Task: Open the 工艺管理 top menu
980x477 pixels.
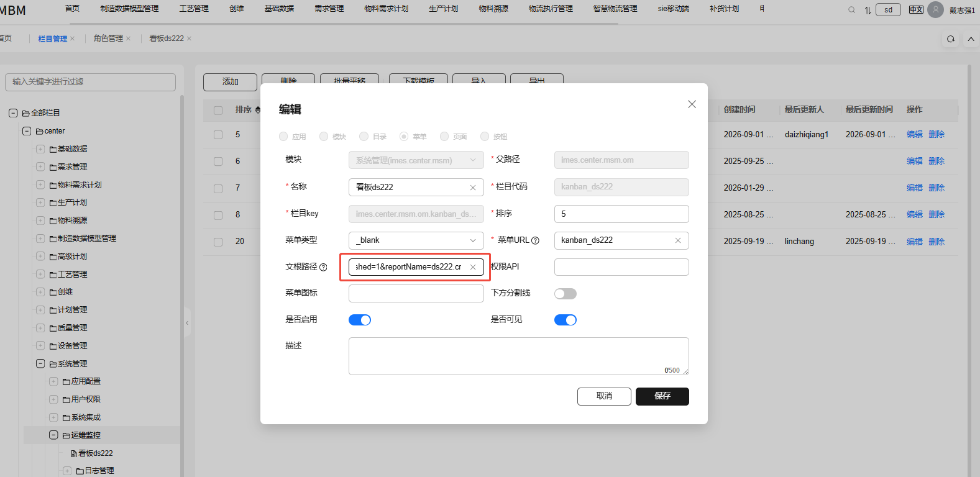Action: [x=194, y=9]
